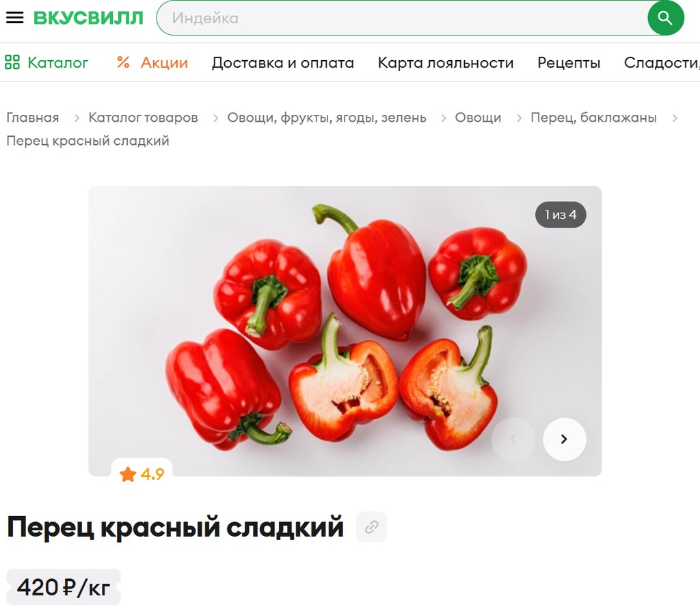The height and width of the screenshot is (607, 700).
Task: Go to Овощи, фрукты, ягоды, зелень breadcrumb
Action: click(327, 118)
